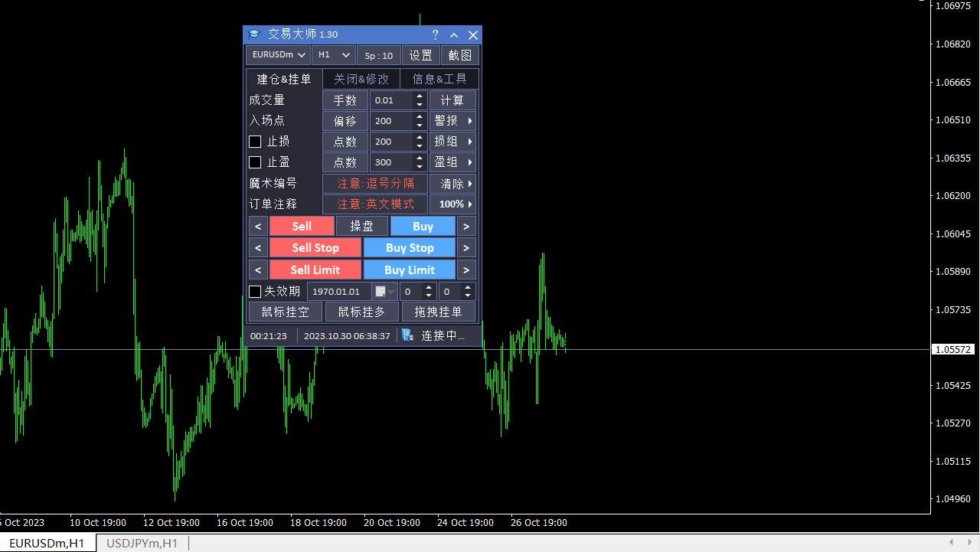Close the 交易大师 panel
This screenshot has height=552, width=980.
(x=473, y=34)
